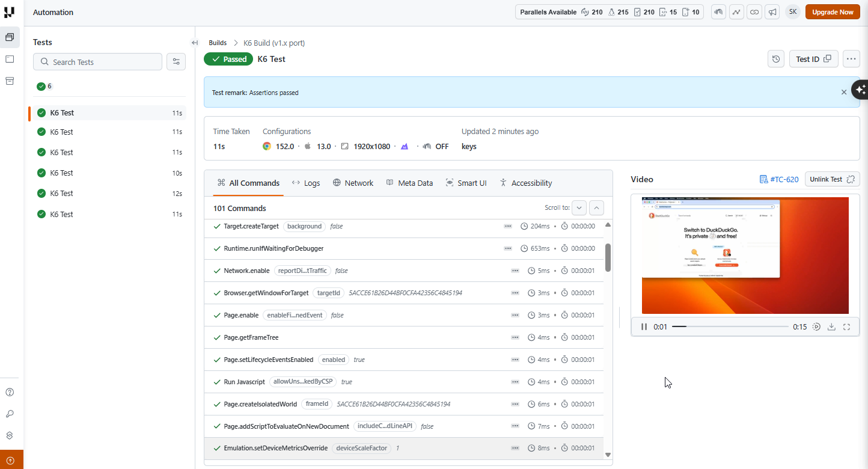Seek on the video progress bar
Screen dimensions: 868x469
[x=730, y=326]
